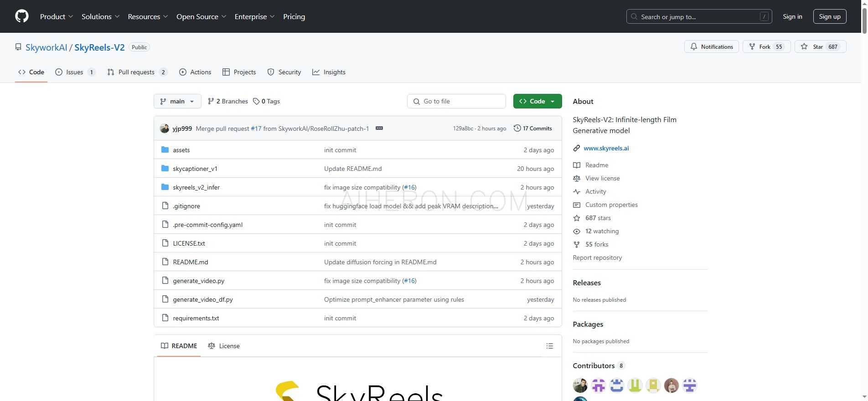Open the Enterprise dropdown
The image size is (868, 401).
(x=255, y=16)
